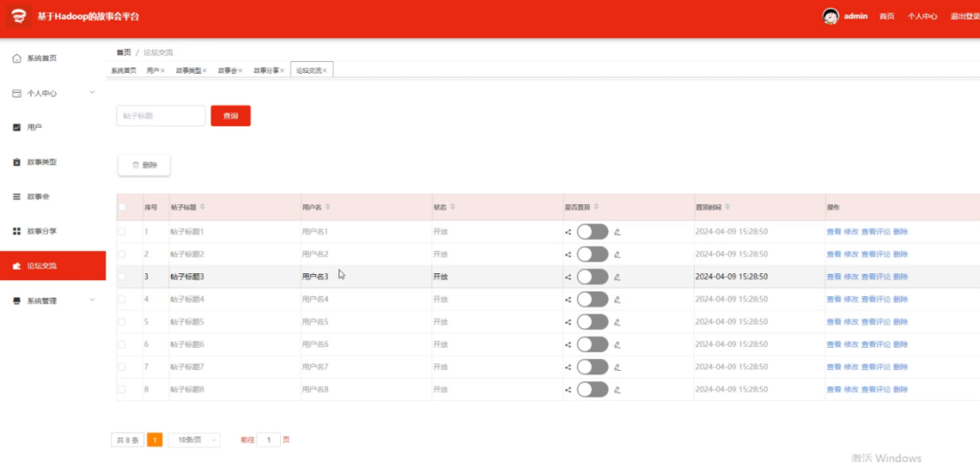Click 个人中心 link in the top header

point(922,17)
